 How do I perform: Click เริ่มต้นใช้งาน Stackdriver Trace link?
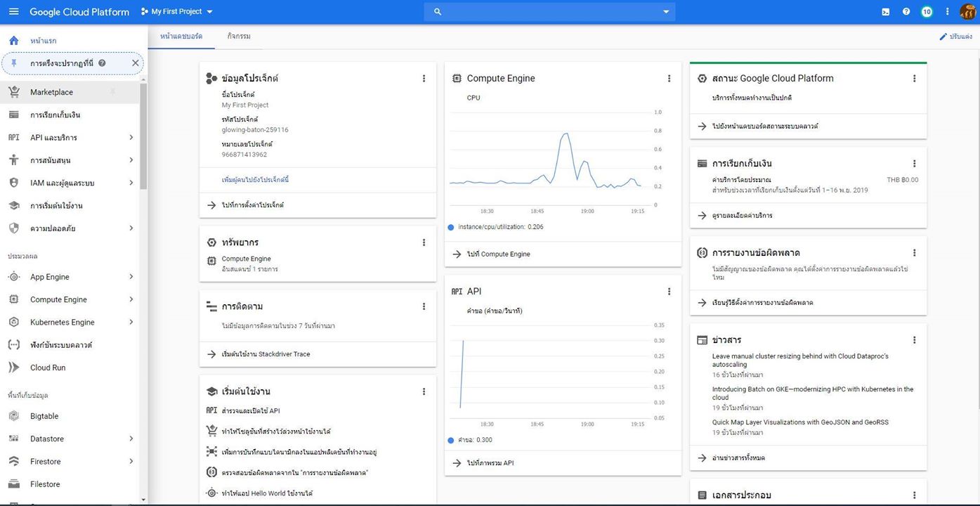coord(266,354)
